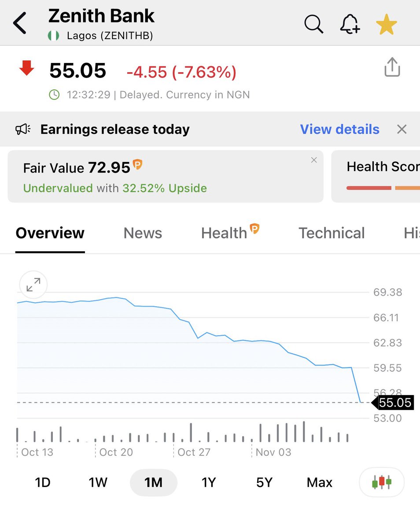
Task: Select the 1M chart range
Action: click(153, 483)
